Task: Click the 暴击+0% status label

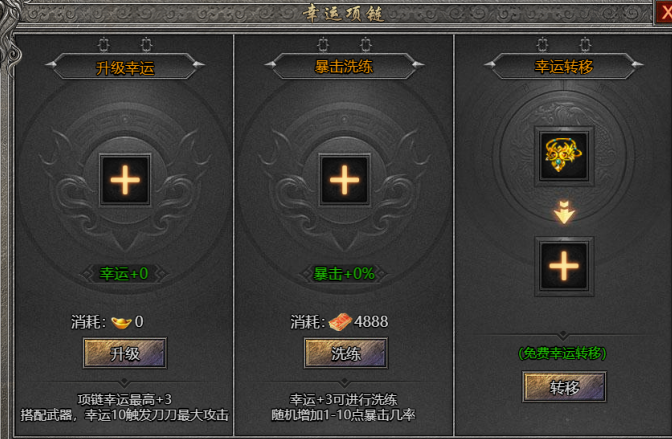Action: click(x=344, y=273)
